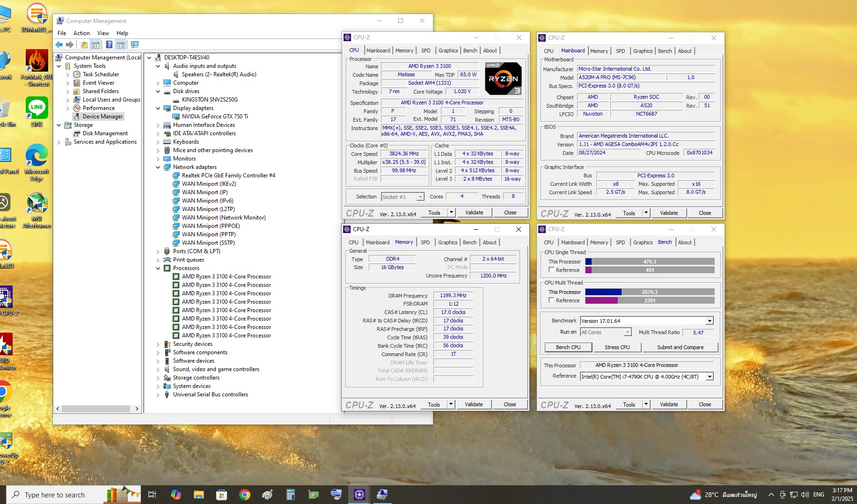Click Bench CPU button
The image size is (857, 504).
click(x=568, y=347)
